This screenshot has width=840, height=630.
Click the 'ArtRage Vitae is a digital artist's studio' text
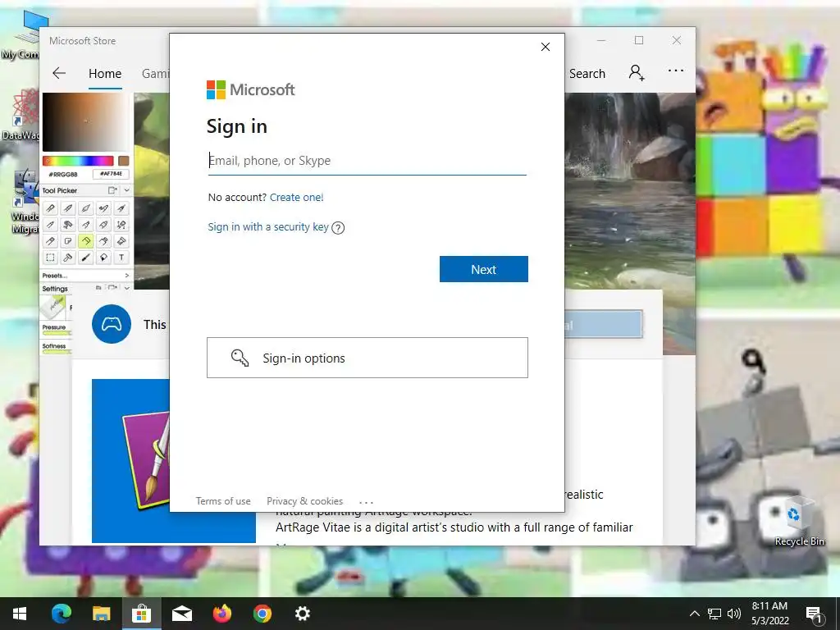pyautogui.click(x=454, y=527)
